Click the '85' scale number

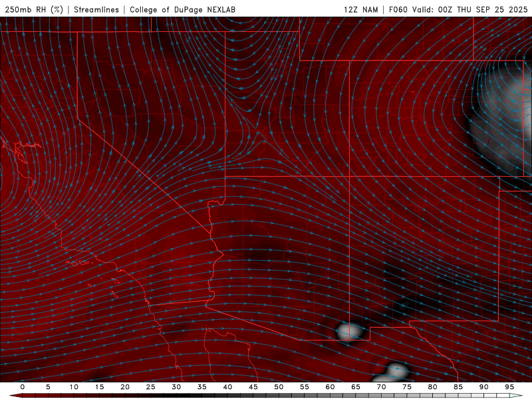pos(458,387)
